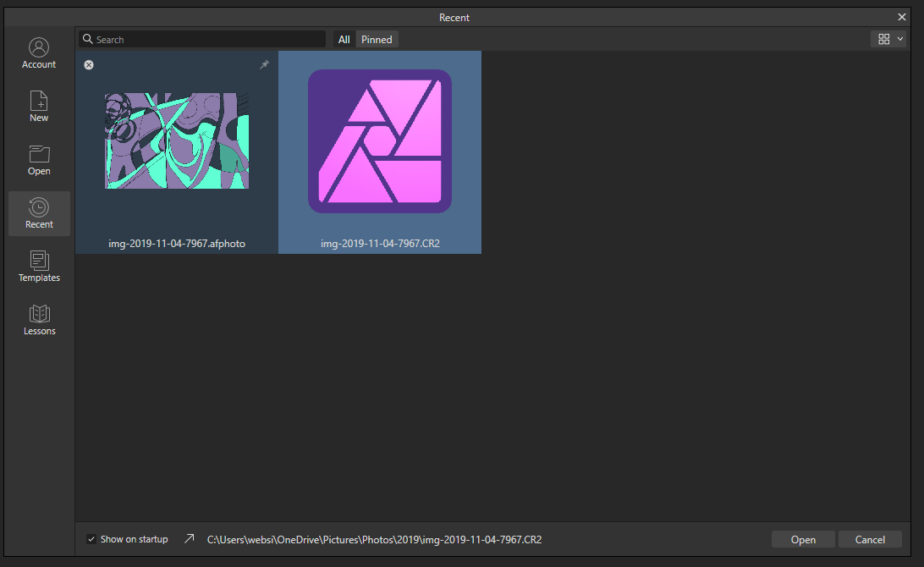The height and width of the screenshot is (567, 924).
Task: Expand the view mode dropdown arrow
Action: pyautogui.click(x=899, y=39)
